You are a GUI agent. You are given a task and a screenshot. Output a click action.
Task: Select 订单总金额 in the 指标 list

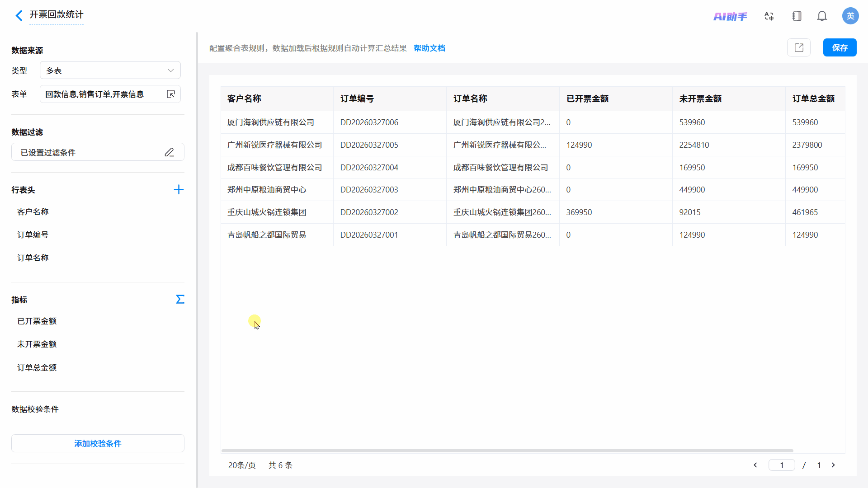coord(37,367)
